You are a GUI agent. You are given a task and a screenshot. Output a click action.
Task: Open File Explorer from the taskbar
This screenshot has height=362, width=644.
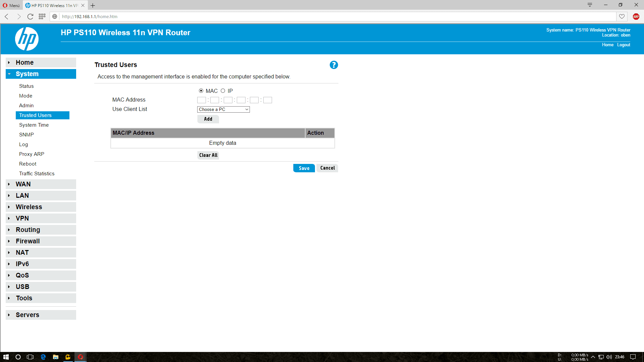[x=56, y=357]
